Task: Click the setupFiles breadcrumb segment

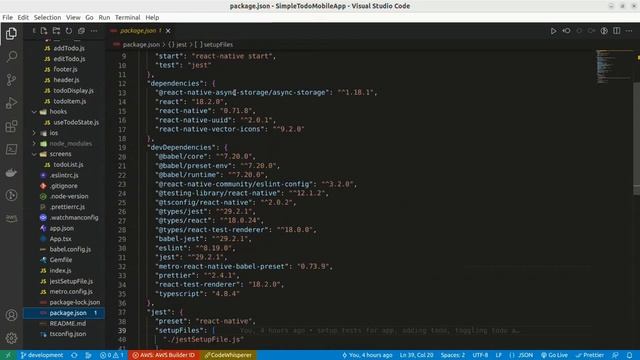Action: pyautogui.click(x=214, y=44)
